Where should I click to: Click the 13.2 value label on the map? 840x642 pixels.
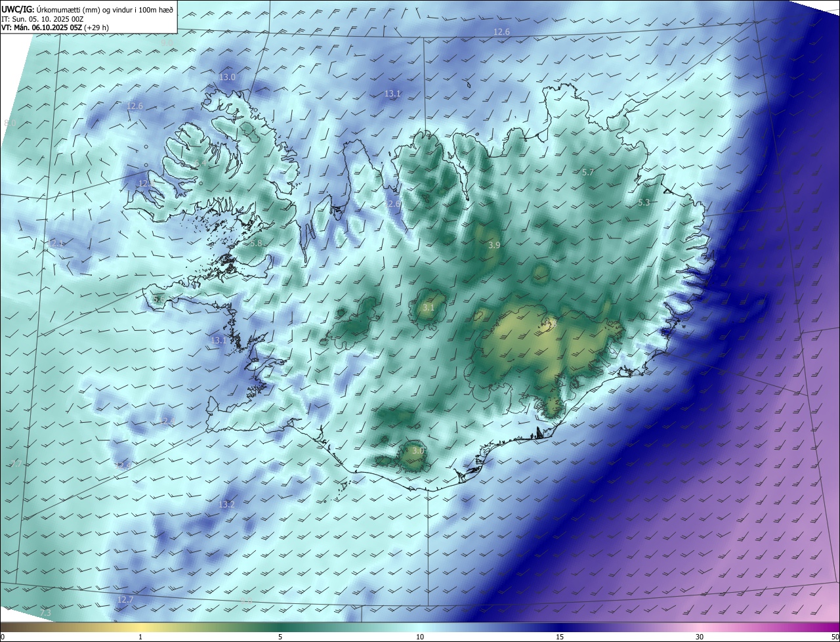[226, 504]
